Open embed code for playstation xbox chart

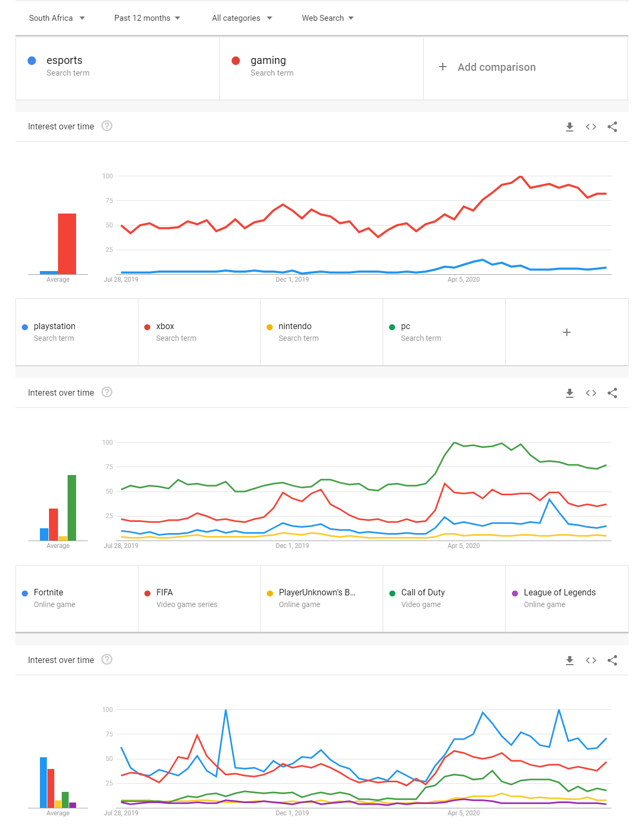591,393
